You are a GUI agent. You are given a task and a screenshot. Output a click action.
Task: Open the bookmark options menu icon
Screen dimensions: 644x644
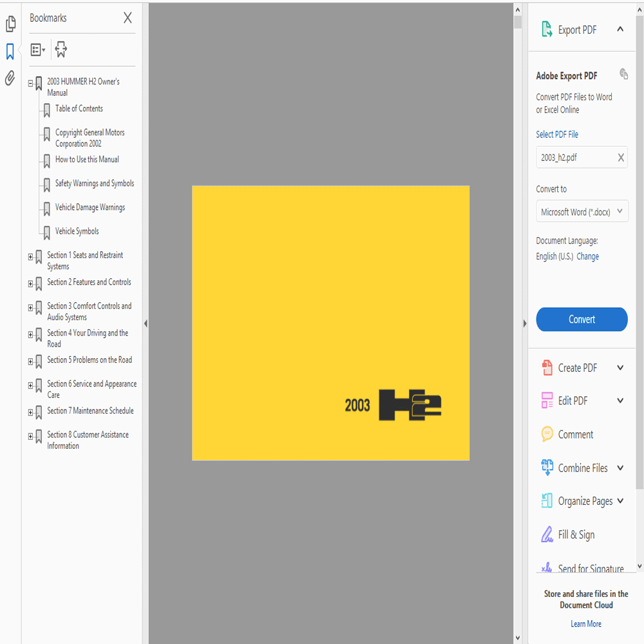38,50
